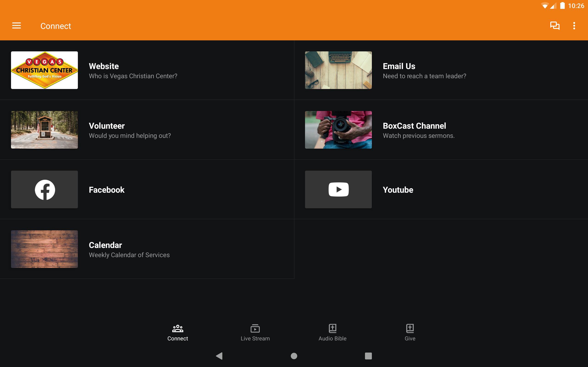
Task: Open the Website link title
Action: point(104,66)
